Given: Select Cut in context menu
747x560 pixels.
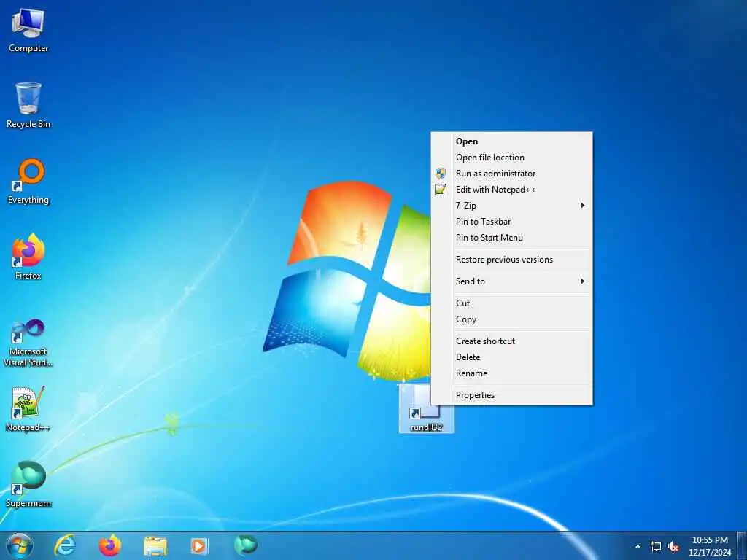Looking at the screenshot, I should click(x=512, y=303).
